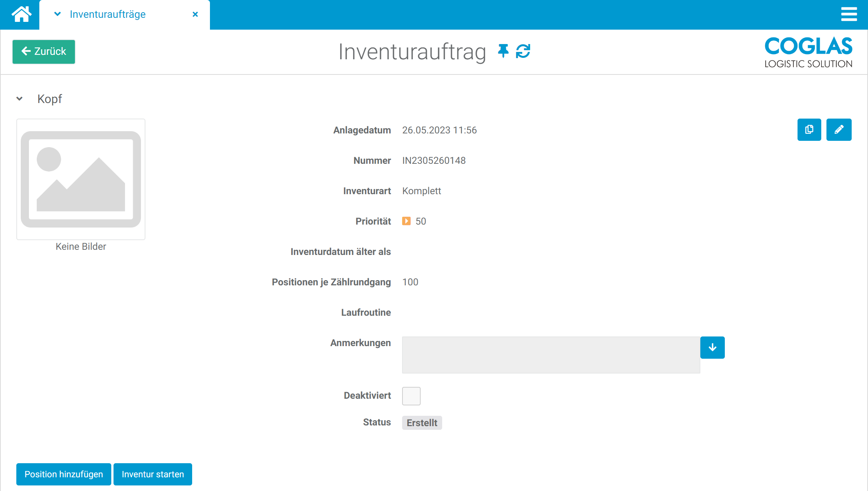
Task: Click the Inventur starten button
Action: point(152,474)
